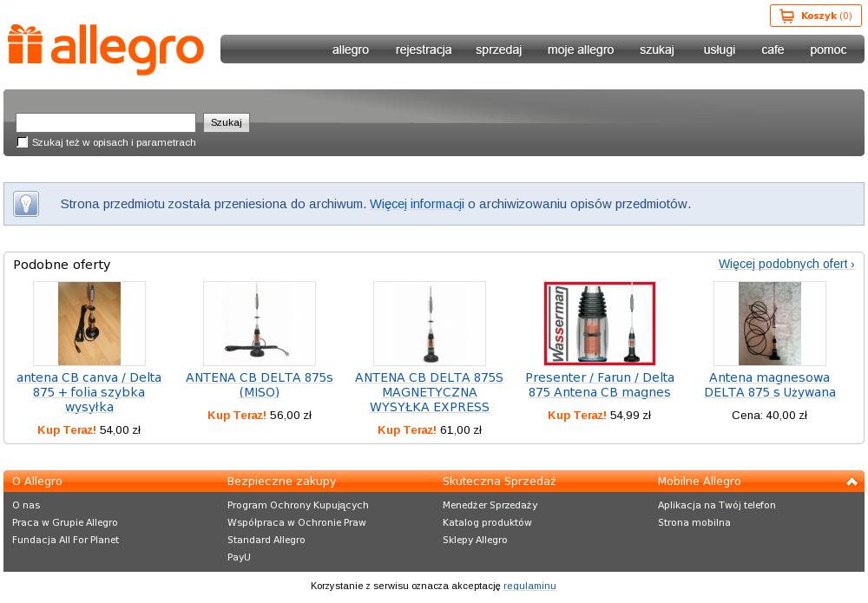Click the Szukaj search button
Viewport: 868px width, 603px height.
pos(227,122)
